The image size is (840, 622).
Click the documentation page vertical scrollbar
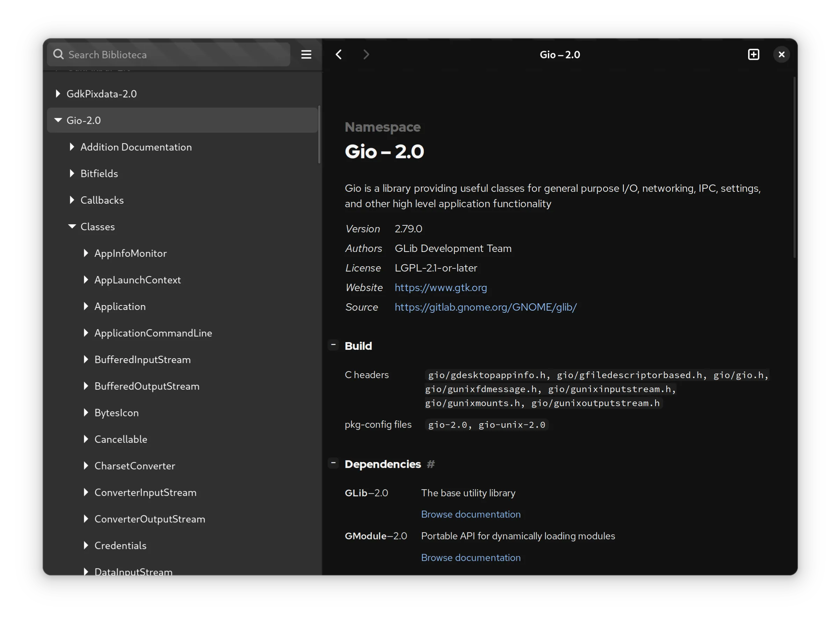[x=795, y=167]
